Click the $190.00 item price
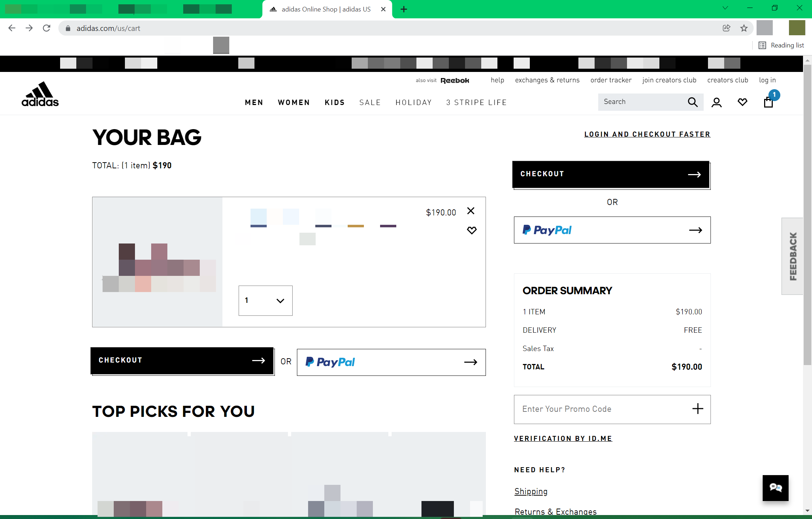 pos(441,213)
